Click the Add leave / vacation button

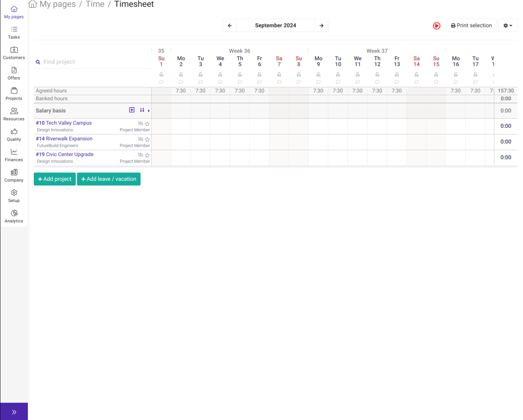(x=109, y=179)
